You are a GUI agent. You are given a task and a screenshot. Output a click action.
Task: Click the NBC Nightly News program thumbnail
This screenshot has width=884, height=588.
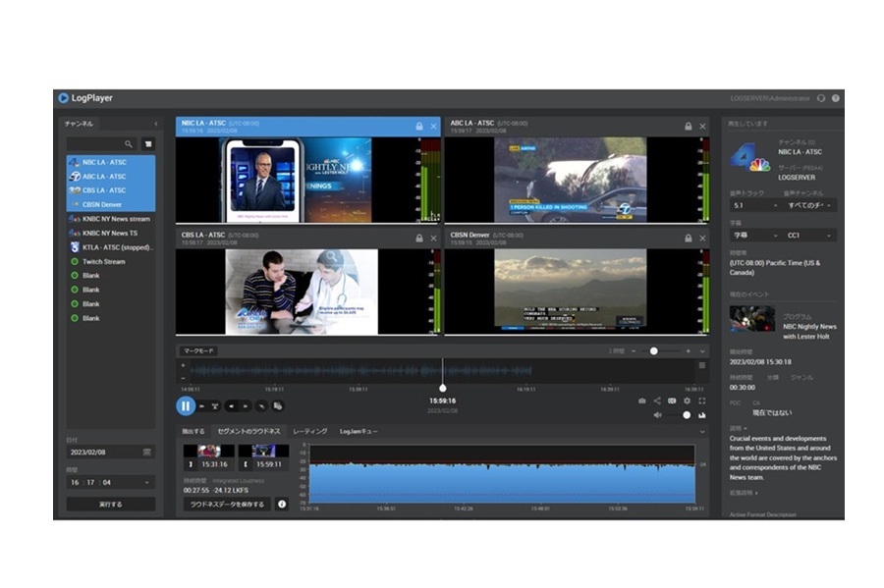coord(752,318)
